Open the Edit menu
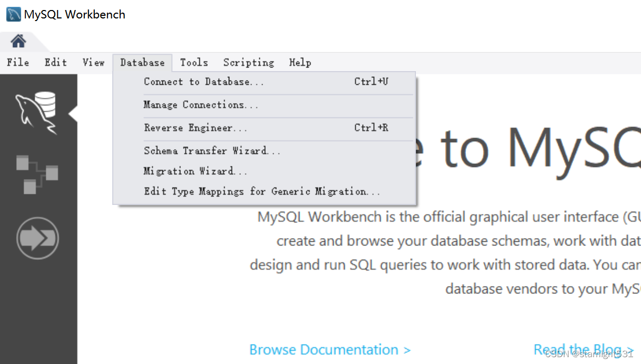The width and height of the screenshot is (641, 364). click(55, 62)
